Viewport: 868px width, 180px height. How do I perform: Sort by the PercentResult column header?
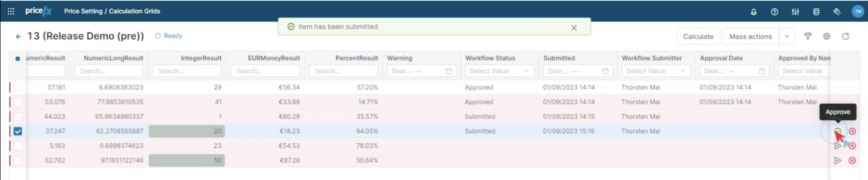[356, 58]
